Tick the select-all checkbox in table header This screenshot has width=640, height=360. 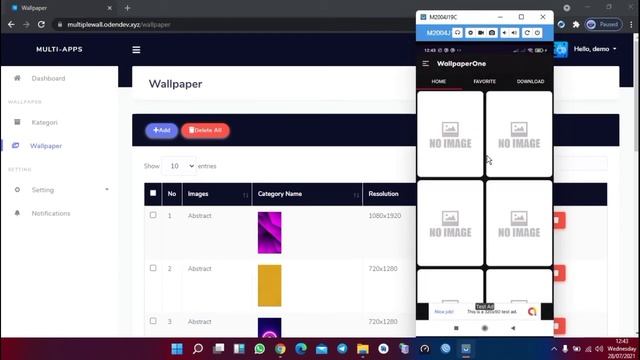tap(153, 193)
